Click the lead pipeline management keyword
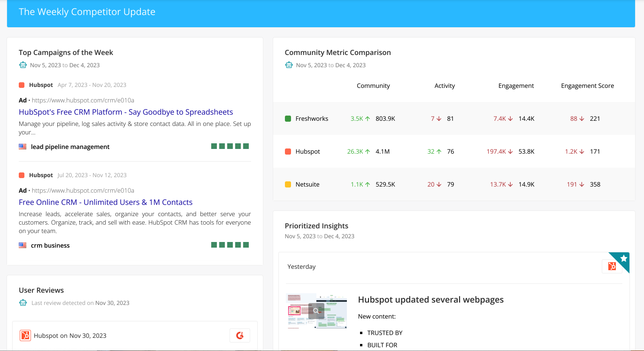The height and width of the screenshot is (351, 644). (70, 147)
